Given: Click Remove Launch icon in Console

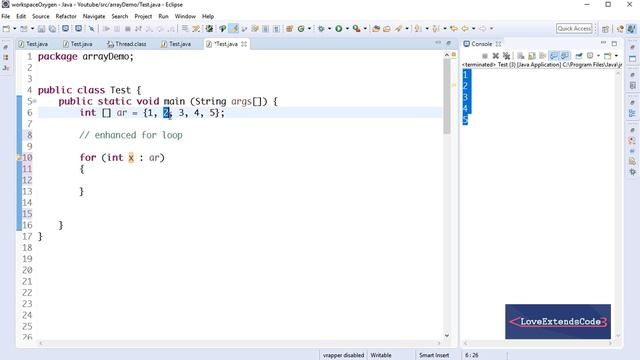Looking at the screenshot, I should tap(496, 56).
